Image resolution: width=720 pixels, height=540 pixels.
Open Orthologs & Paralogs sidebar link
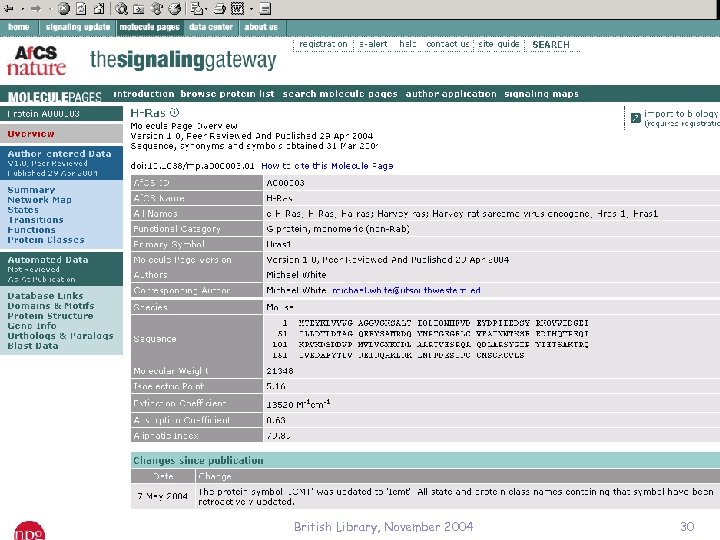click(60, 336)
